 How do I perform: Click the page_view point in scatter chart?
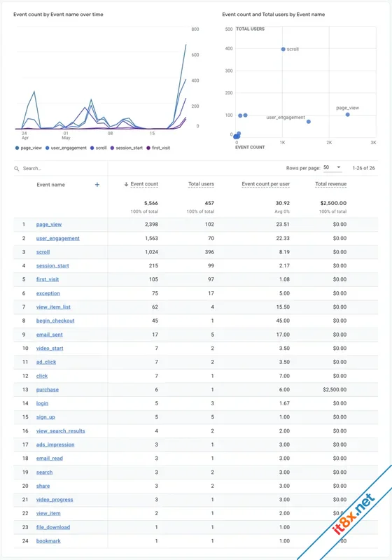347,115
